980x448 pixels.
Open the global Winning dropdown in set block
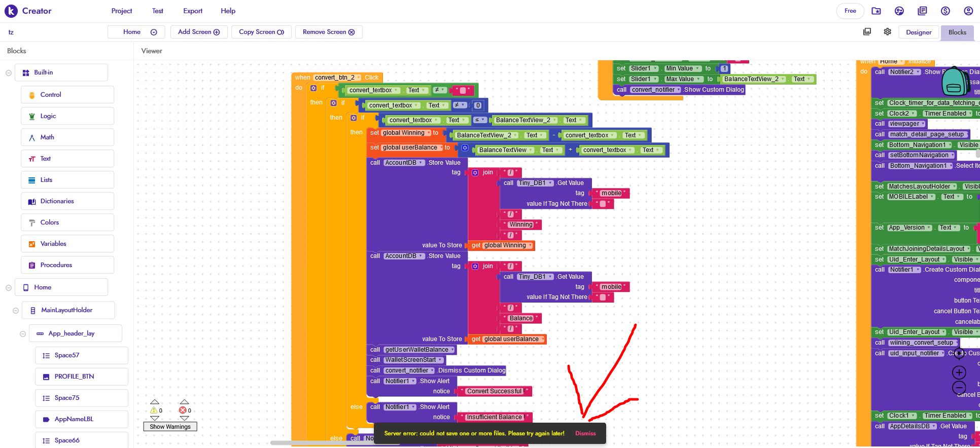pos(406,133)
